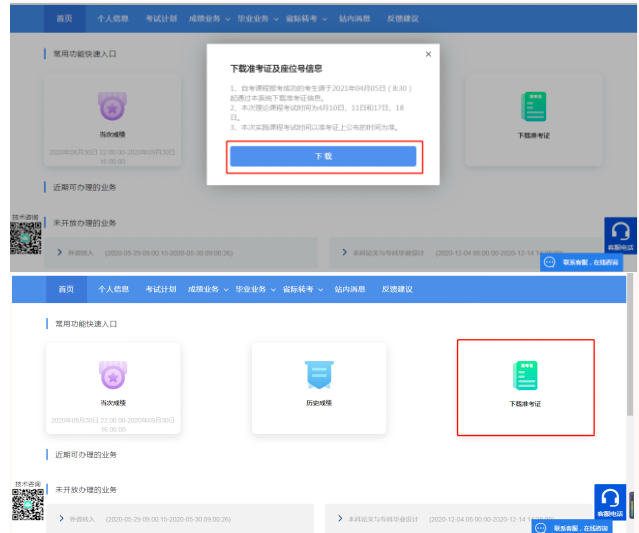
Task: Open 个人信息 in the bright page navbar
Action: pyautogui.click(x=114, y=289)
